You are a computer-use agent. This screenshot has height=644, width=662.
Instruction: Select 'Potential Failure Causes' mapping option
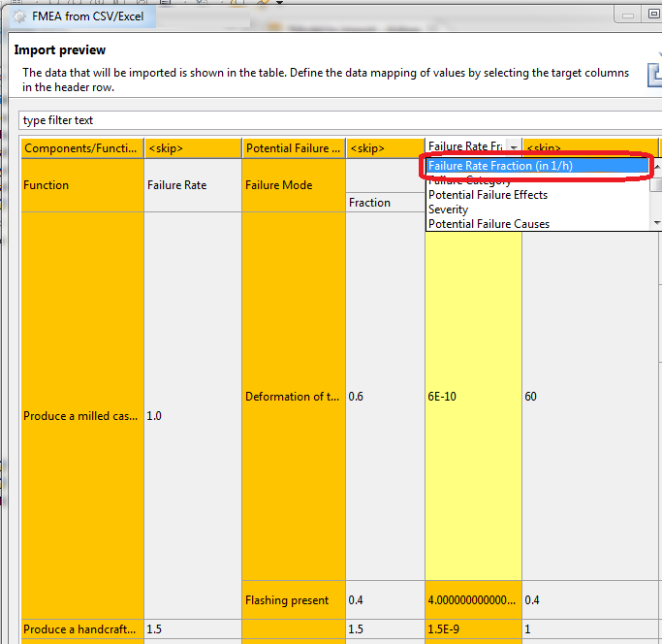click(x=489, y=224)
